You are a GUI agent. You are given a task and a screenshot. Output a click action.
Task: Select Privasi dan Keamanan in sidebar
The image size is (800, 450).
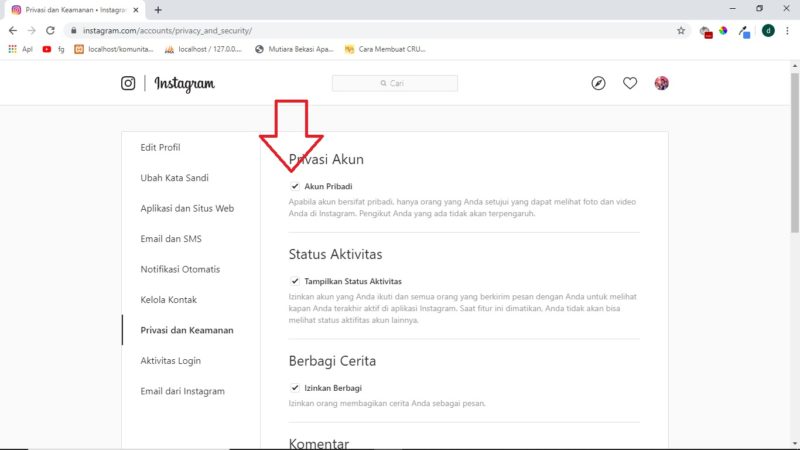[x=187, y=330]
